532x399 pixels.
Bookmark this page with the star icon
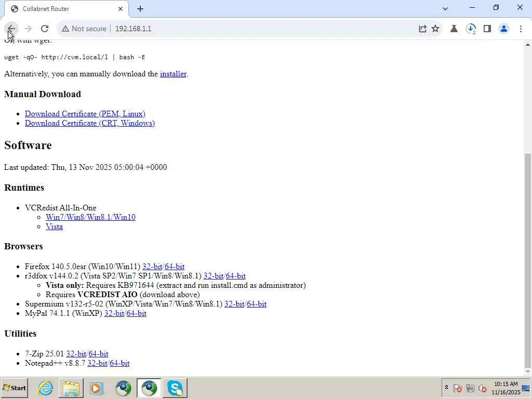coord(435,29)
